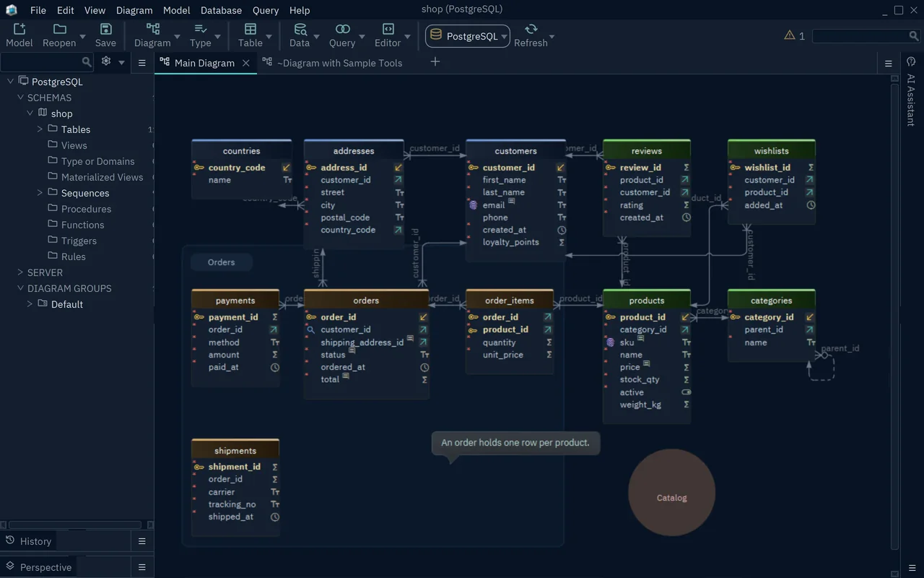
Task: Open the Help menu
Action: tap(300, 10)
